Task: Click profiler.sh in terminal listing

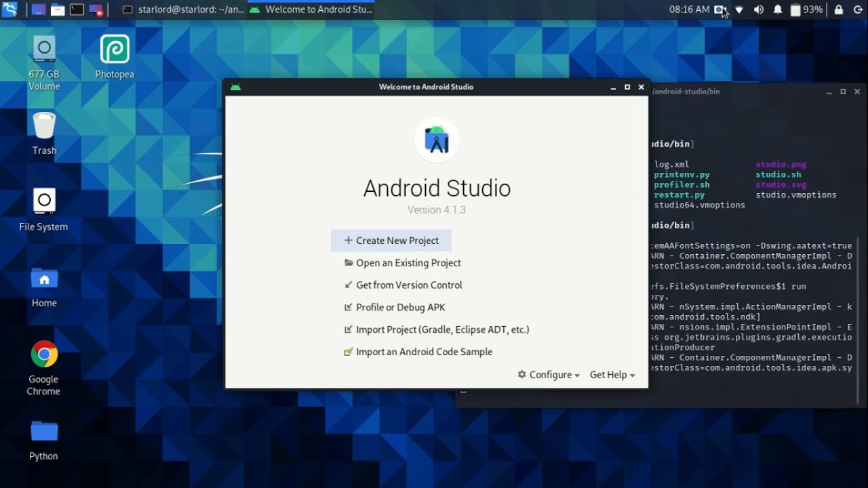Action: (682, 185)
